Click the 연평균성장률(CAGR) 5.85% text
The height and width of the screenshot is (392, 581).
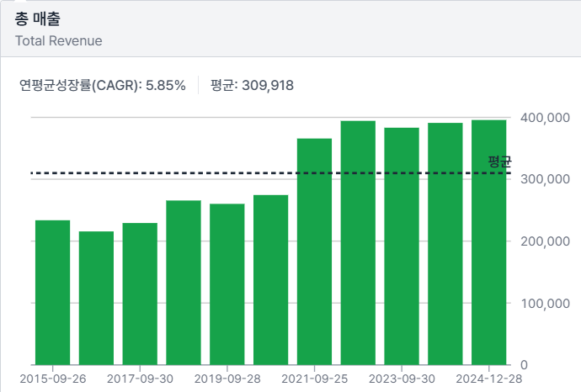coord(102,85)
